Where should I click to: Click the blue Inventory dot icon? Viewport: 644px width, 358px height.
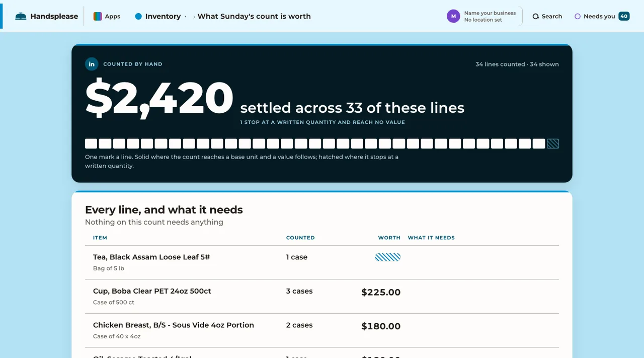[x=138, y=16]
